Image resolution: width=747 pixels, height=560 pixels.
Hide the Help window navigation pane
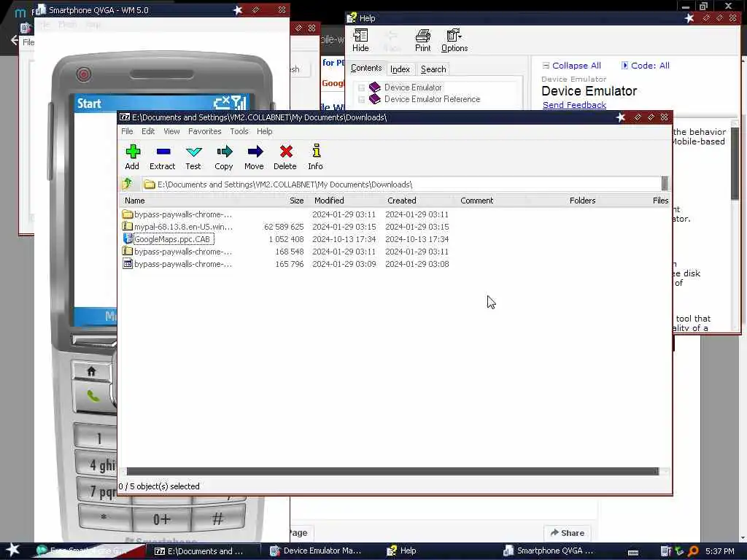point(360,41)
